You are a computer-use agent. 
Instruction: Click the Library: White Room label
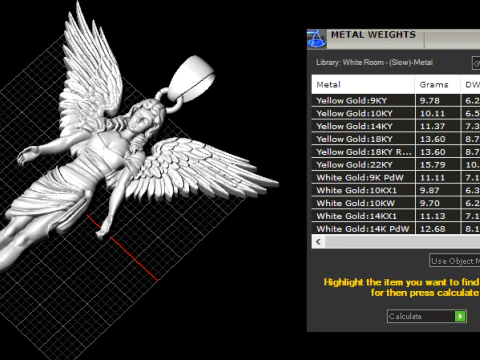click(374, 62)
